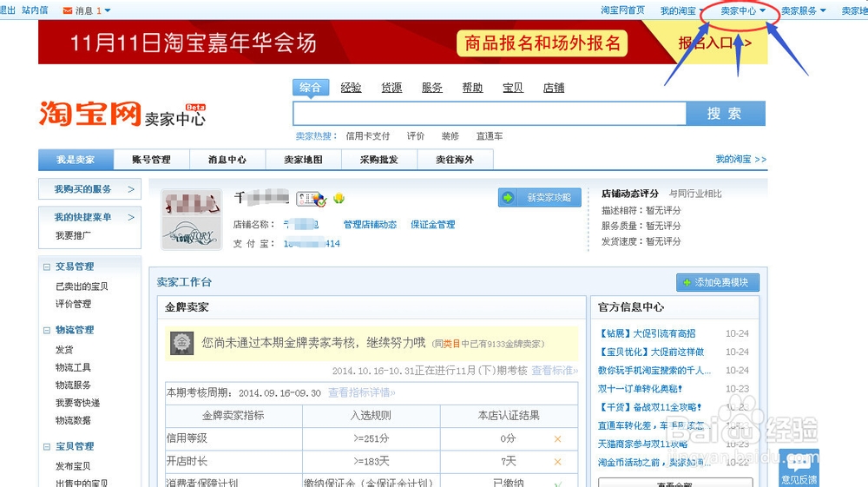Expand the 消息 dropdown arrow
The height and width of the screenshot is (487, 868).
[x=108, y=10]
